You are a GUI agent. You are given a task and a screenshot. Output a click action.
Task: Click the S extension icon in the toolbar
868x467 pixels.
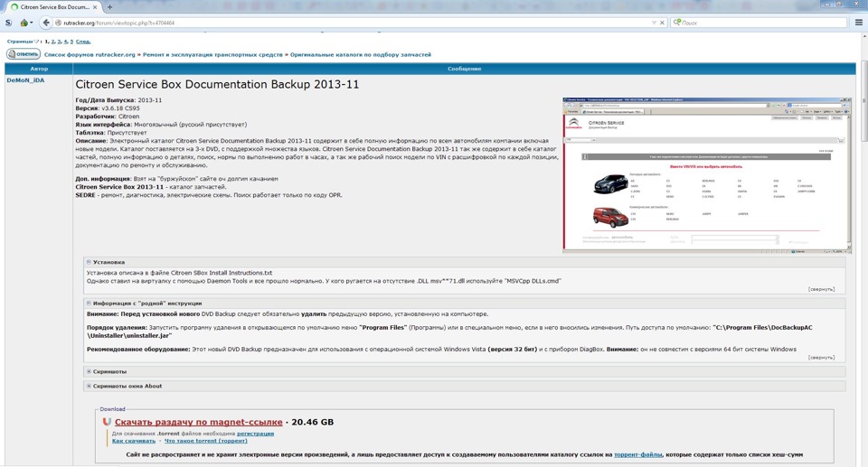click(8, 23)
